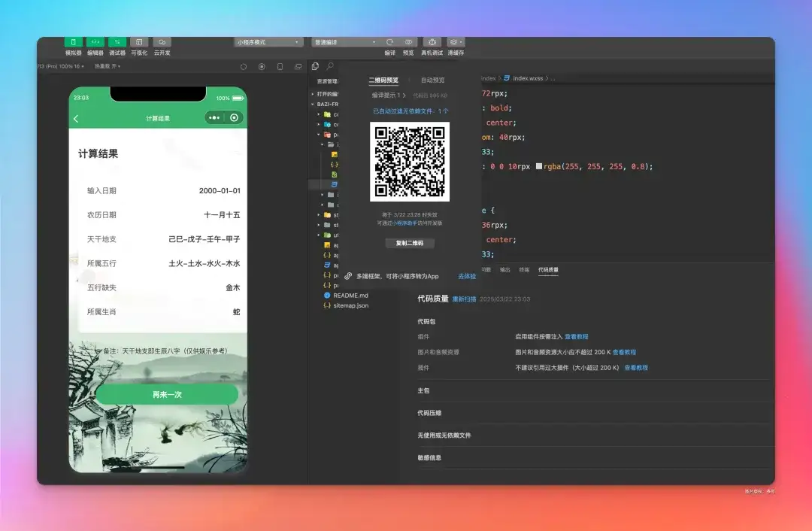The image size is (812, 531).
Task: Click the 主包 section heading
Action: coord(423,390)
